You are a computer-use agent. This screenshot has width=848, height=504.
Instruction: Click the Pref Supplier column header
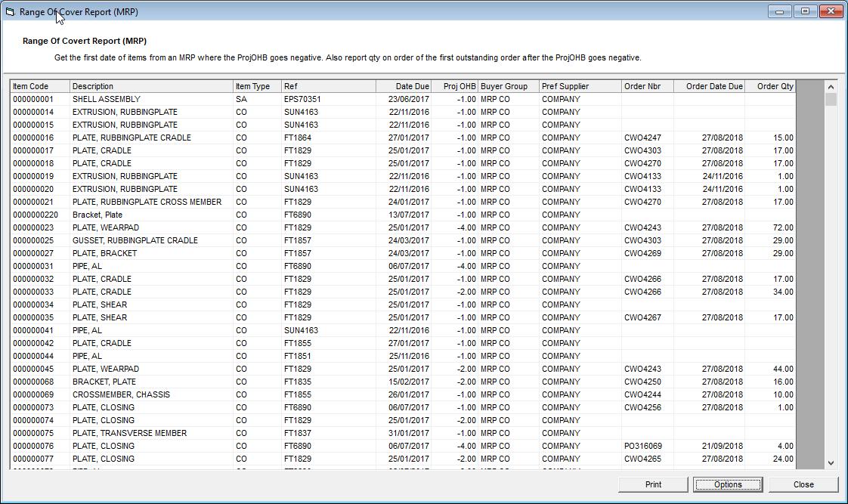(580, 86)
